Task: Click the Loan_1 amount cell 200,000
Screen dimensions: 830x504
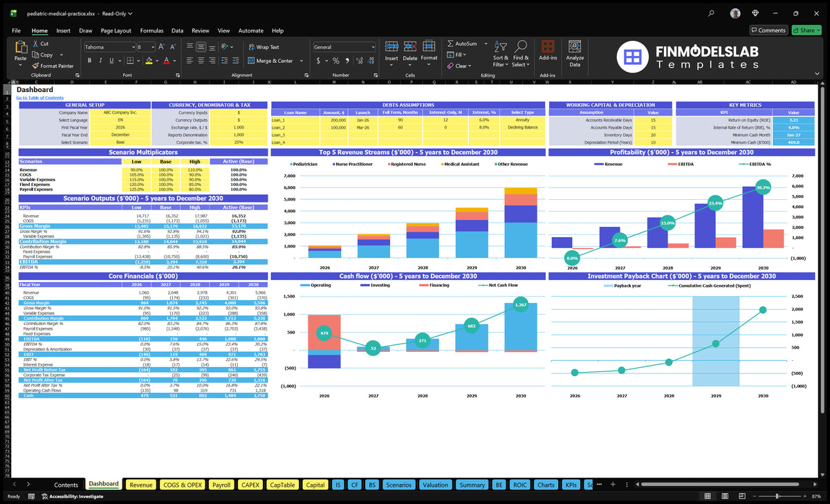Action: [x=333, y=120]
